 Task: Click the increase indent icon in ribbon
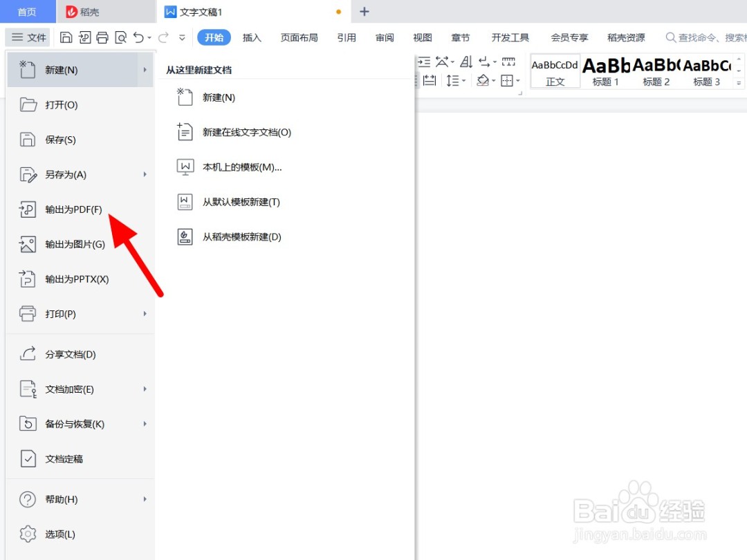[423, 62]
